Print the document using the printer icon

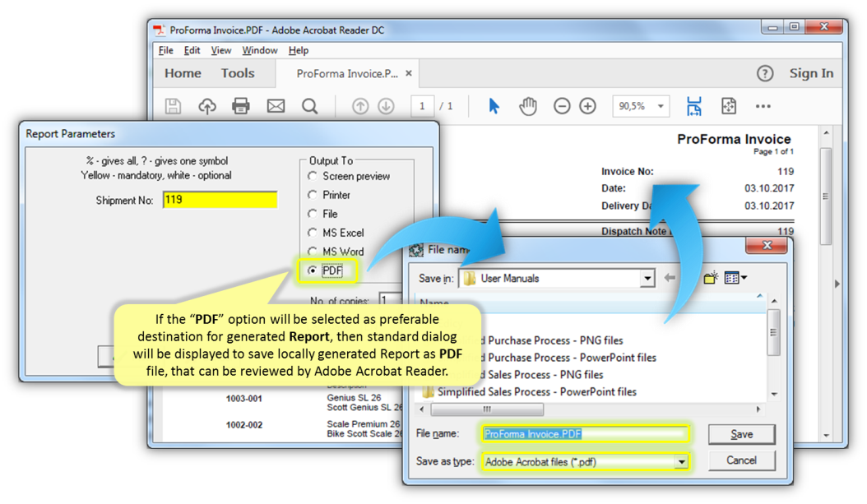pos(240,106)
